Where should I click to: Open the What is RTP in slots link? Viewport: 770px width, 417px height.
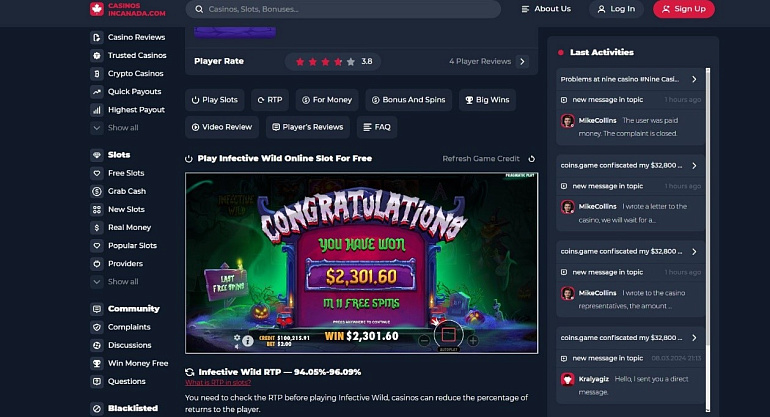pos(218,383)
